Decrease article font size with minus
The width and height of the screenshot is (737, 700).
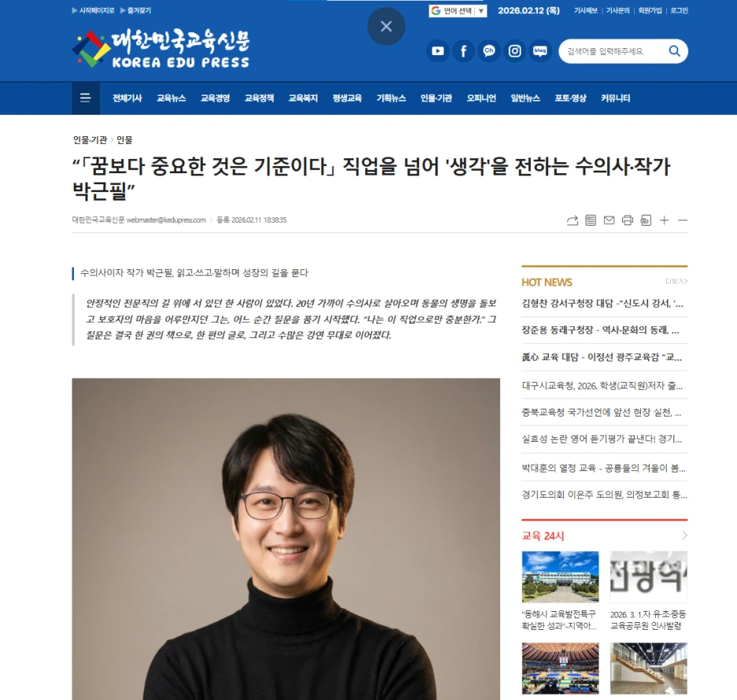[x=683, y=220]
